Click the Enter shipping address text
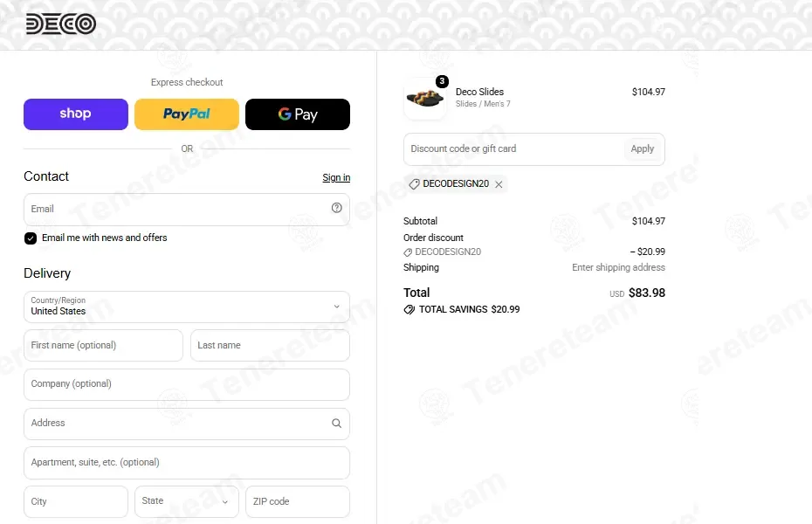This screenshot has height=524, width=812. [618, 267]
